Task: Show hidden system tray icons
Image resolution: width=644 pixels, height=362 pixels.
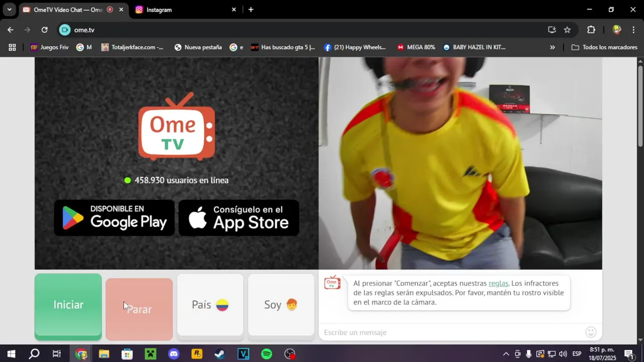Action: pyautogui.click(x=506, y=354)
